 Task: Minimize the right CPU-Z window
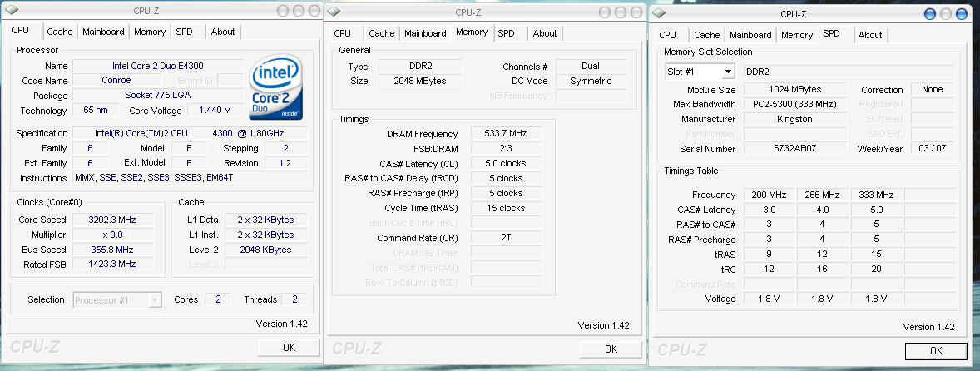tap(930, 14)
